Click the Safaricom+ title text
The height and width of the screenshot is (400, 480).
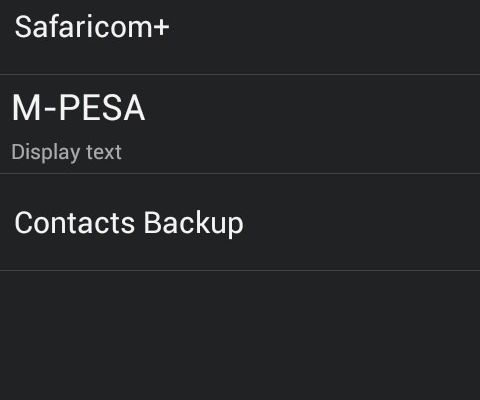(x=92, y=27)
